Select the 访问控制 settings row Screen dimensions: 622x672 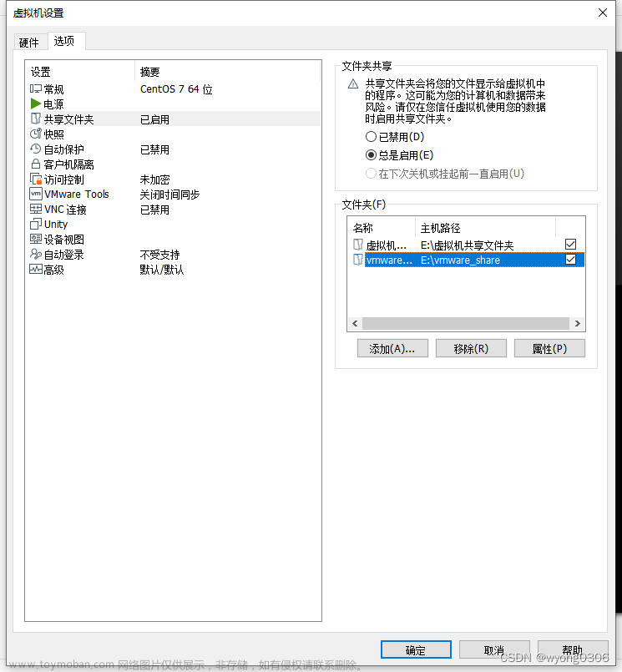pyautogui.click(x=173, y=179)
